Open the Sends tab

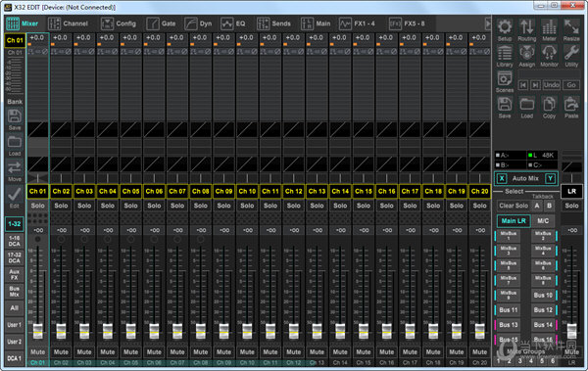(273, 23)
